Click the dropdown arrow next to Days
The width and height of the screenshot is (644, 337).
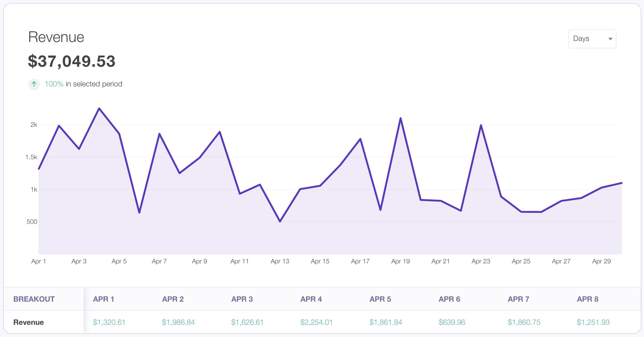click(610, 39)
